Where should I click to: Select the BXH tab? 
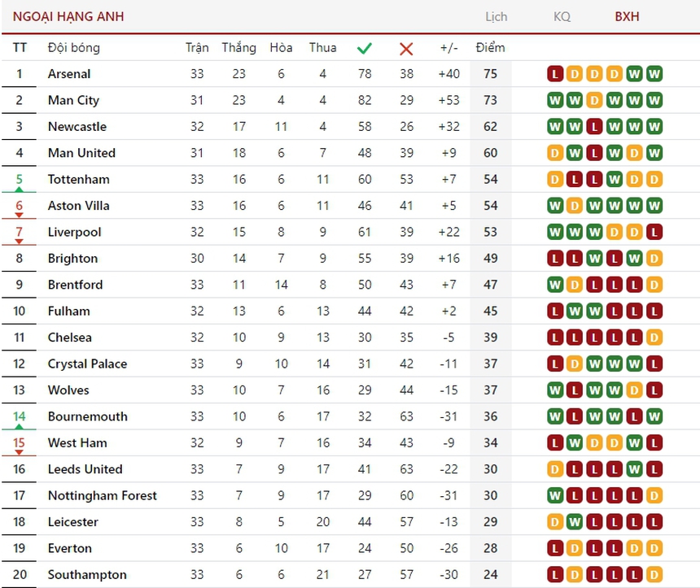coord(628,16)
